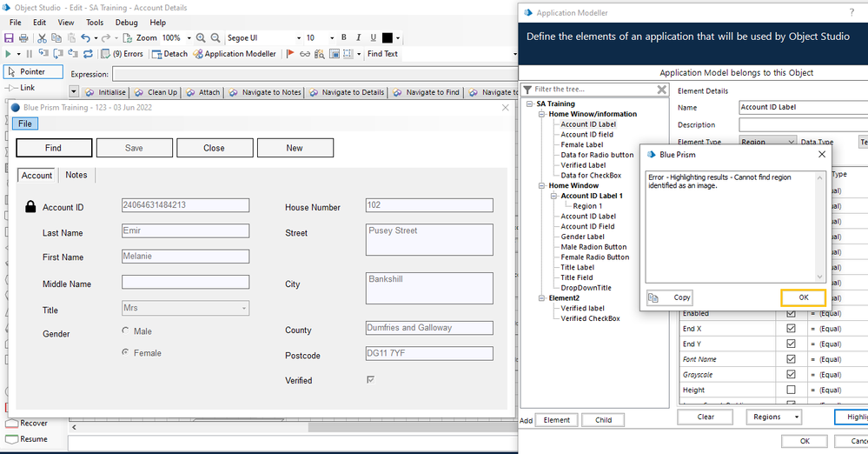
Task: Toggle the Enabled attribute checkbox
Action: (791, 313)
